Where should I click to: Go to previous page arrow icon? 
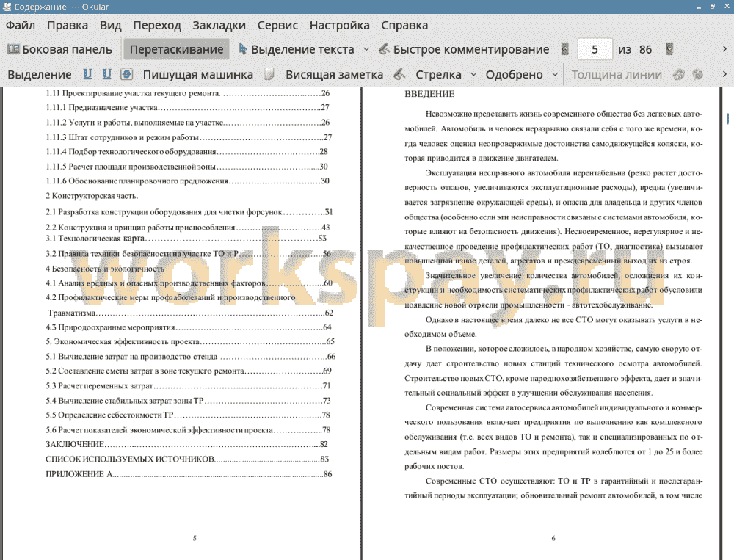[x=565, y=49]
